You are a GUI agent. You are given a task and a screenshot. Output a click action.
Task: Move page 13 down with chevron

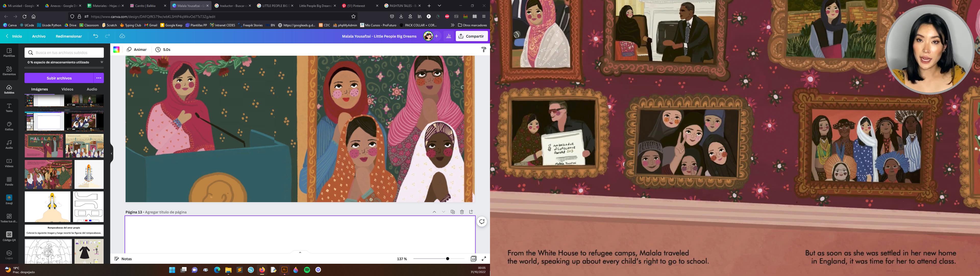pyautogui.click(x=443, y=212)
